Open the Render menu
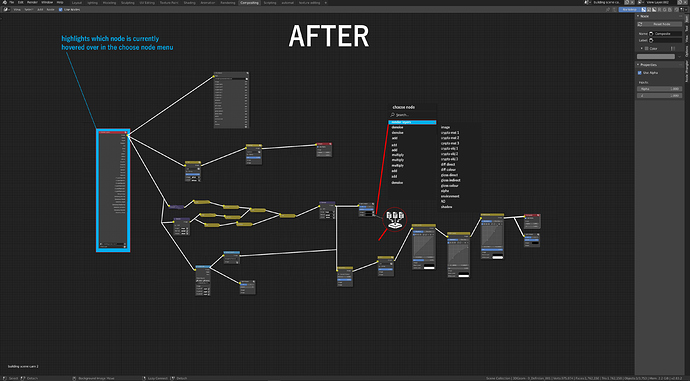The height and width of the screenshot is (381, 690). [32, 2]
